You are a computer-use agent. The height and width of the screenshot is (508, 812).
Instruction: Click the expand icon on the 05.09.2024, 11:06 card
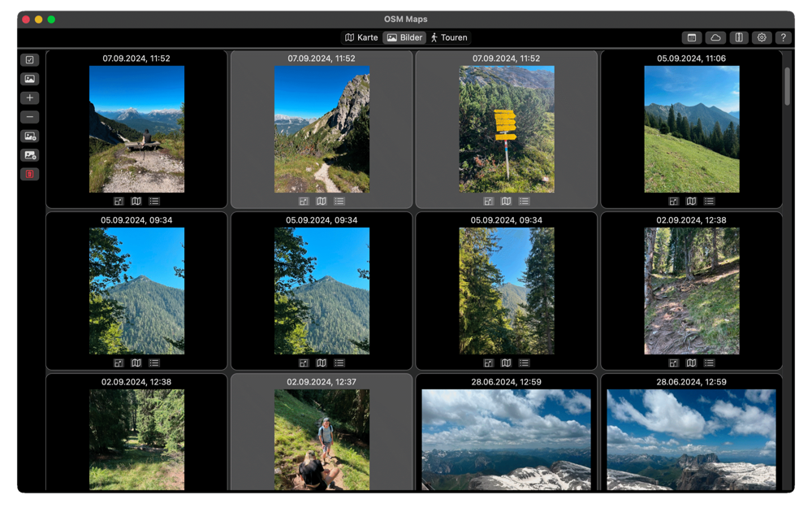point(673,201)
